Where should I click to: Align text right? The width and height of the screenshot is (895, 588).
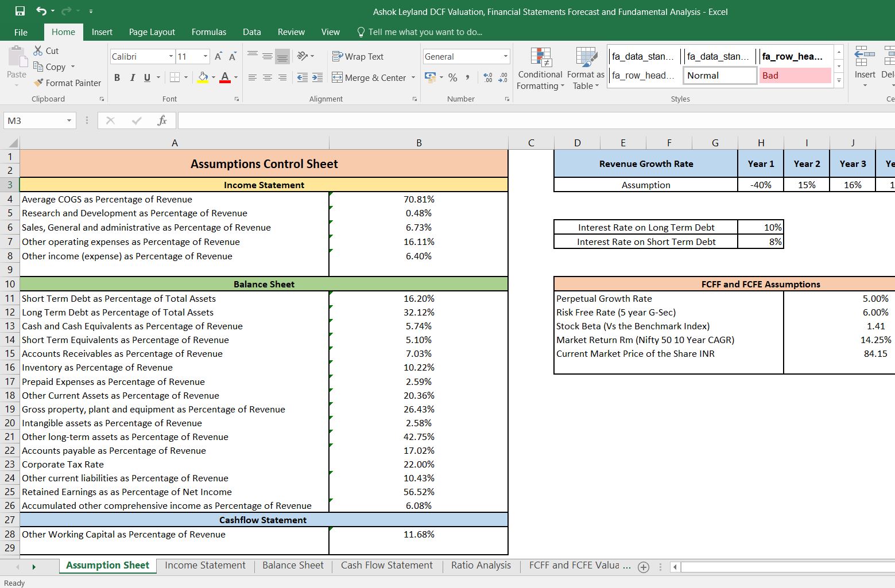(282, 77)
